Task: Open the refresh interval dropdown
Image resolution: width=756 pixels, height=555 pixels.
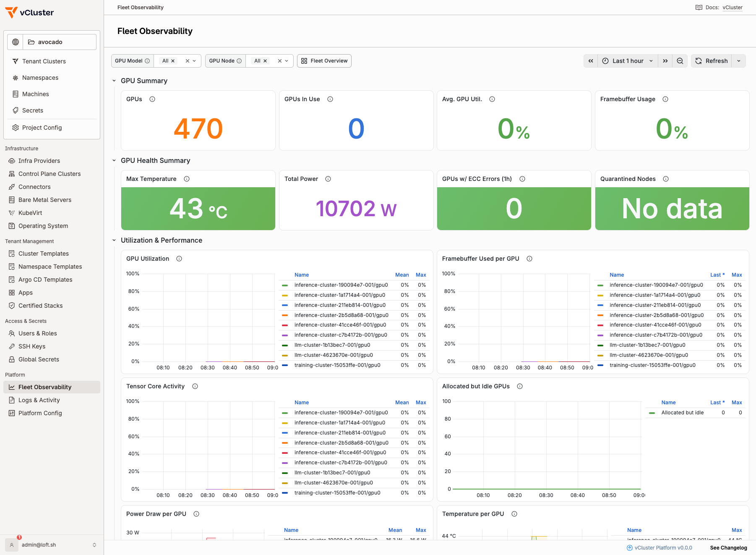Action: (x=739, y=61)
